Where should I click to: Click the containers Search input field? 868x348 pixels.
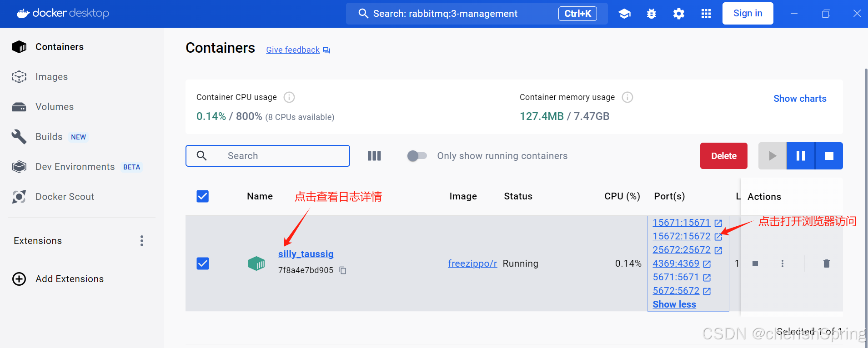[268, 156]
